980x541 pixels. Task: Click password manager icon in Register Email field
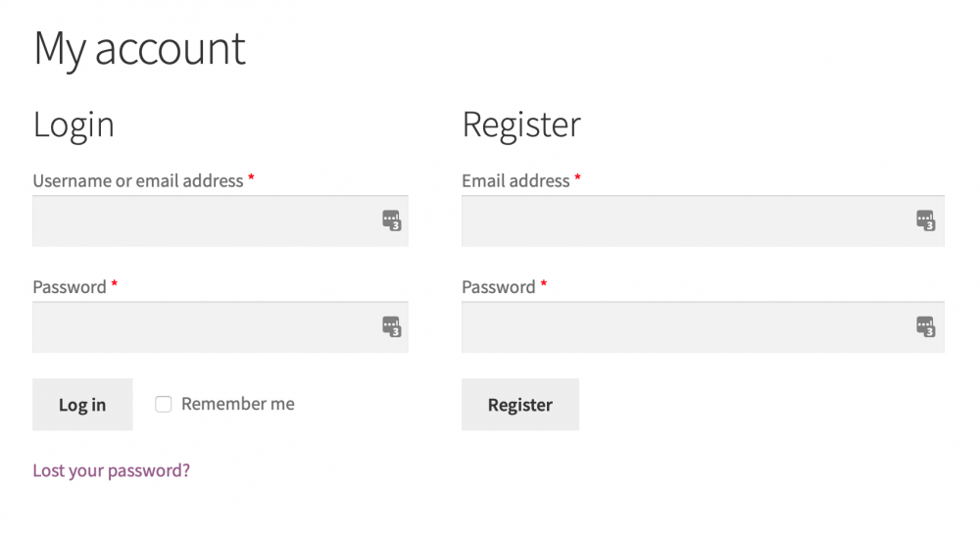click(x=925, y=220)
